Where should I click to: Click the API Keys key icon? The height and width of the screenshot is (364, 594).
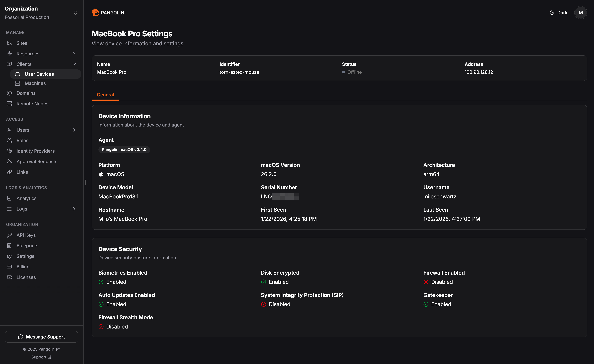(x=9, y=235)
